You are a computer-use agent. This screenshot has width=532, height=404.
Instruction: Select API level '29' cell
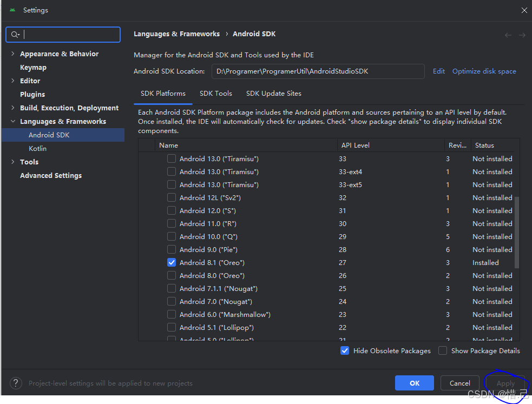[343, 236]
